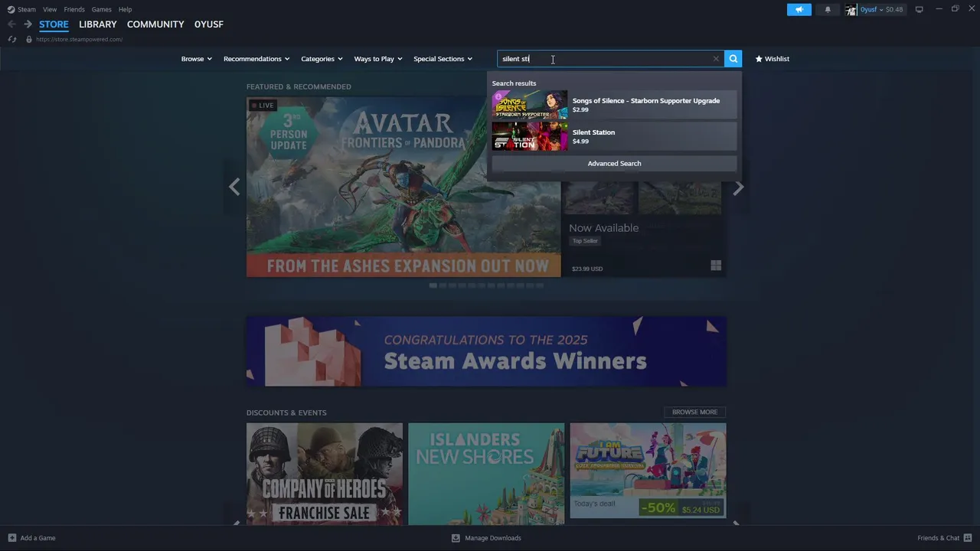980x551 pixels.
Task: Open the Steam menu
Action: pyautogui.click(x=27, y=9)
